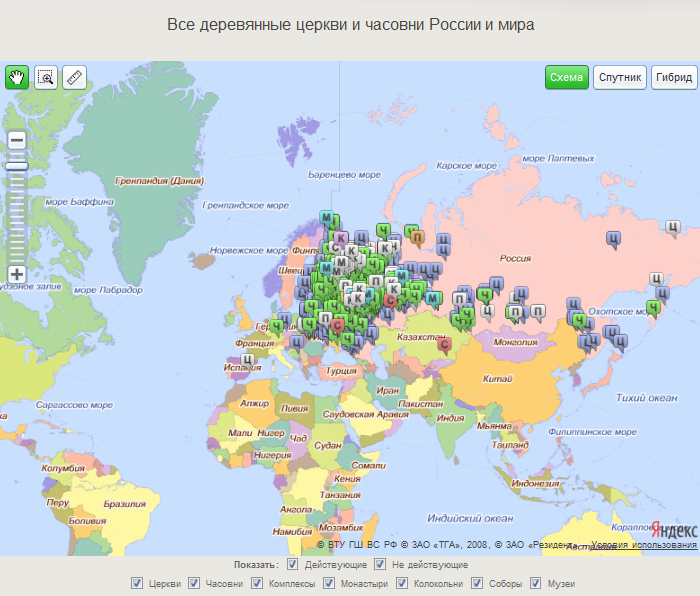Click the minus zoom out button
This screenshot has height=596, width=700.
pos(17,140)
